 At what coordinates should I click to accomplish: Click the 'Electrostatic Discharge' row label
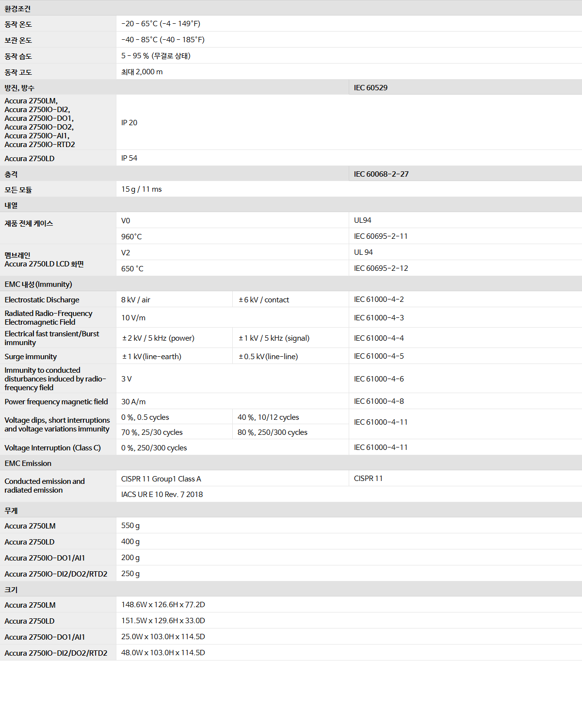(x=42, y=300)
